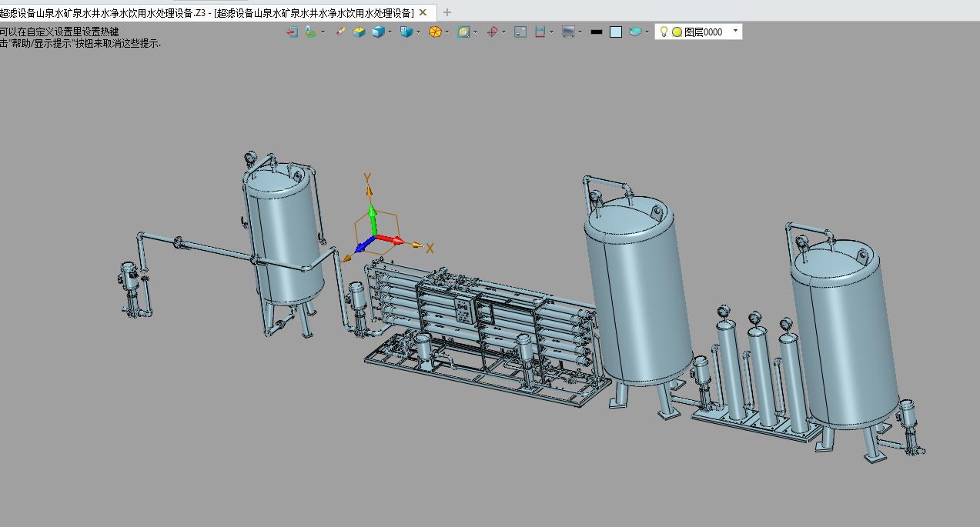Click the gray monitor display icon

click(568, 32)
